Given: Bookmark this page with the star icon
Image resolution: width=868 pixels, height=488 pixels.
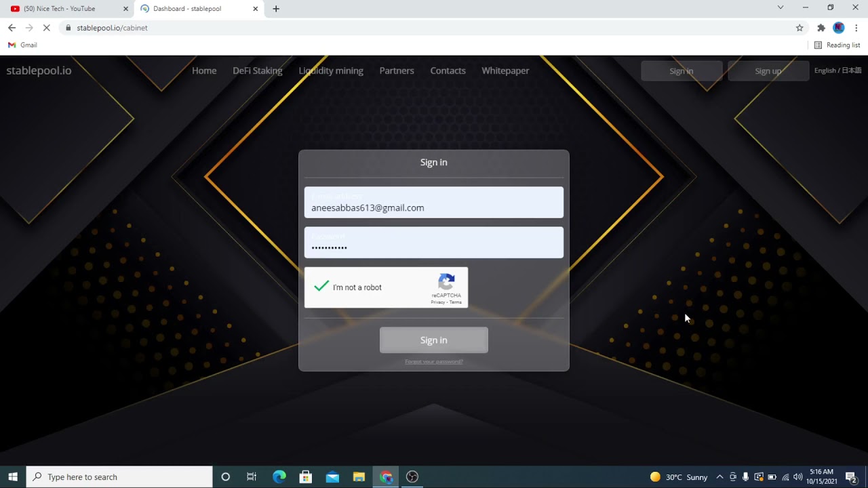Looking at the screenshot, I should pos(800,28).
